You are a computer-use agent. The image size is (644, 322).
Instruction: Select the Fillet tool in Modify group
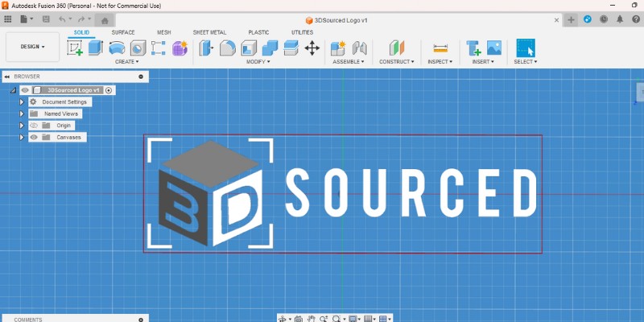(x=227, y=48)
